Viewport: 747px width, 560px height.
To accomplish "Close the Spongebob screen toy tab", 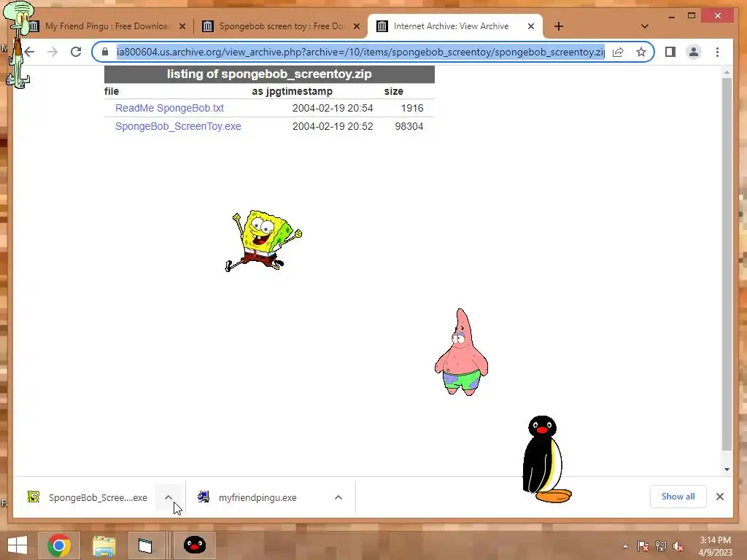I will tap(356, 26).
